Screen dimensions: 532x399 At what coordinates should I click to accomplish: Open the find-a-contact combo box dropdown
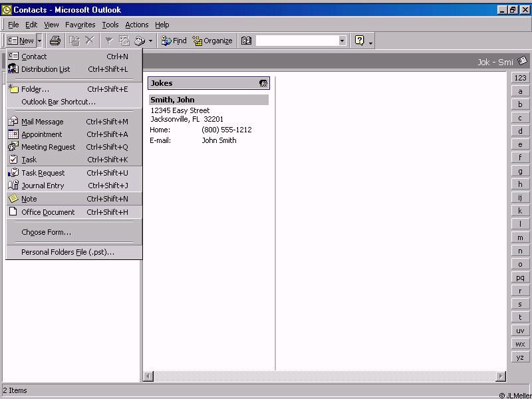tap(342, 41)
